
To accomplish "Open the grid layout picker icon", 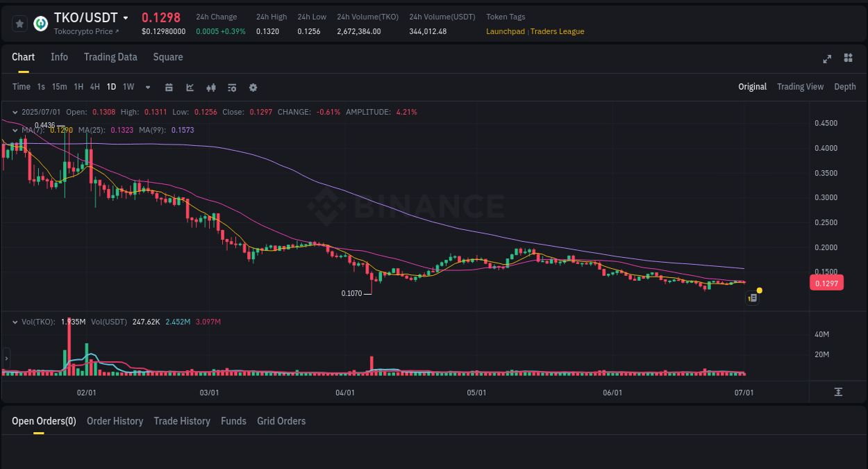I will pos(848,59).
